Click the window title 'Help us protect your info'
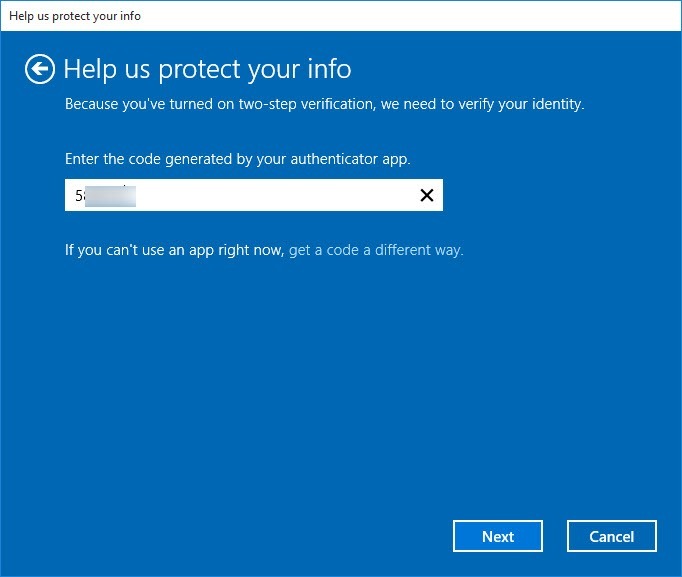 point(75,16)
